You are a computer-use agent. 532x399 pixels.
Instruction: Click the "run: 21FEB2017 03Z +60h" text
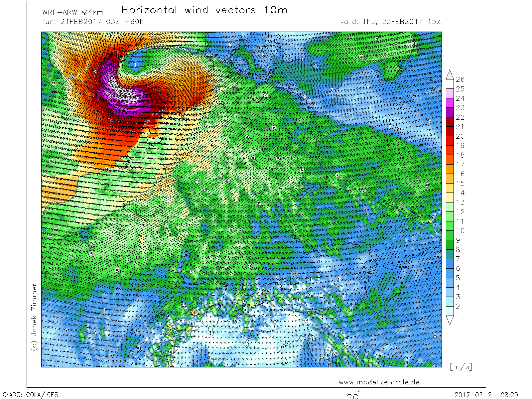pos(93,22)
